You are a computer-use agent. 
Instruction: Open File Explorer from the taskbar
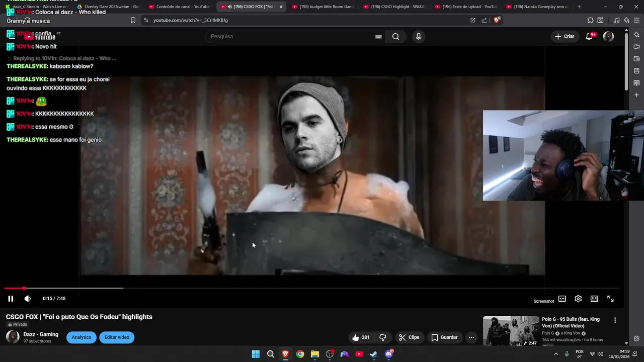(315, 354)
